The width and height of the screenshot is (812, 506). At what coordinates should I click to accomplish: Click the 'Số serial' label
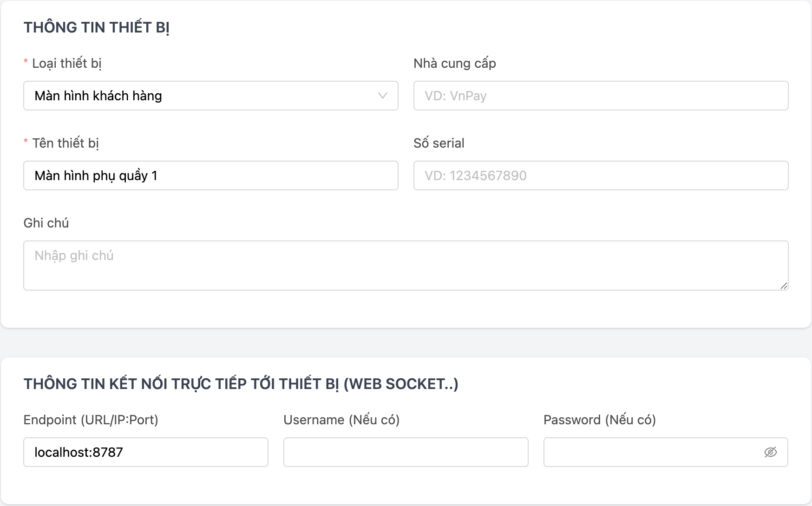[x=439, y=143]
